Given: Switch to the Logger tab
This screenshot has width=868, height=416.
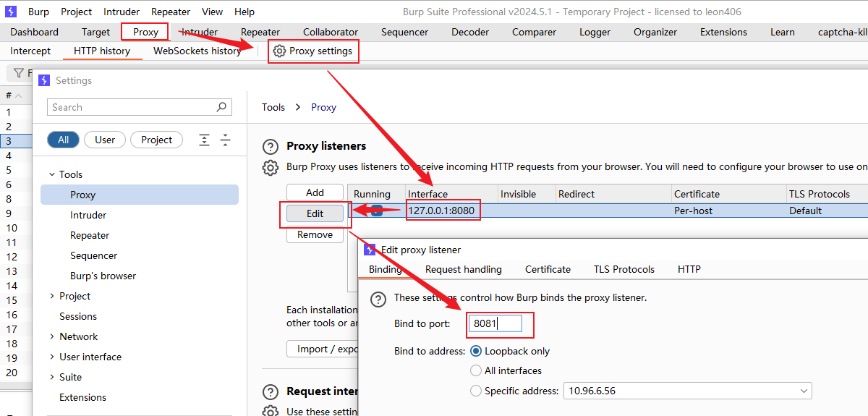Looking at the screenshot, I should (595, 32).
